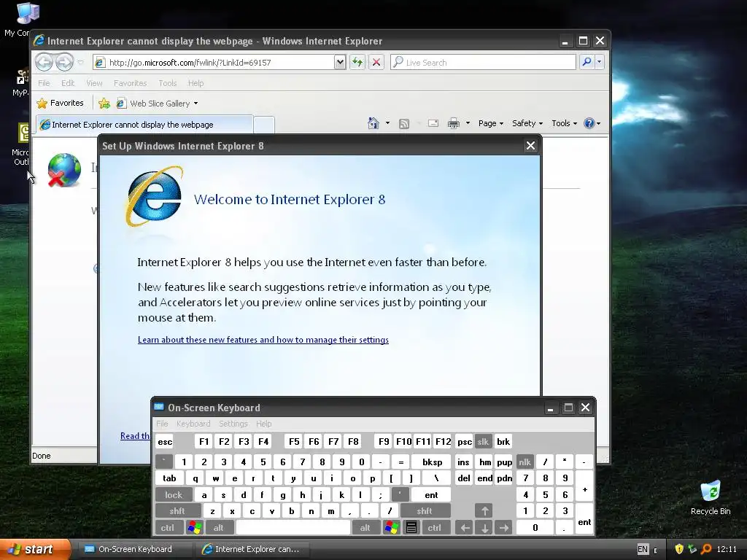
Task: Expand the Web Slice Gallery dropdown
Action: click(x=196, y=104)
